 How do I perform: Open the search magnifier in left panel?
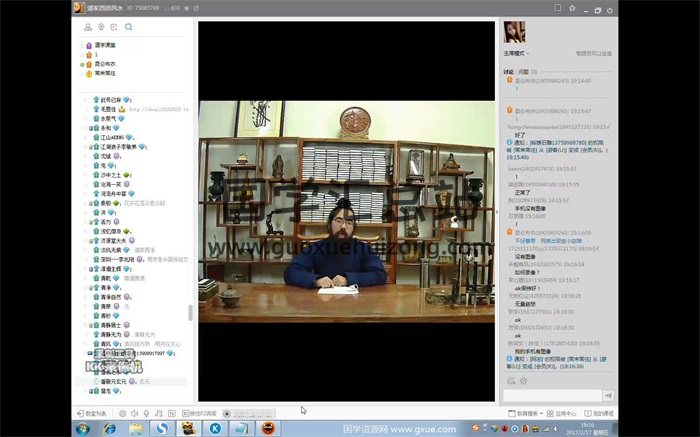(128, 27)
